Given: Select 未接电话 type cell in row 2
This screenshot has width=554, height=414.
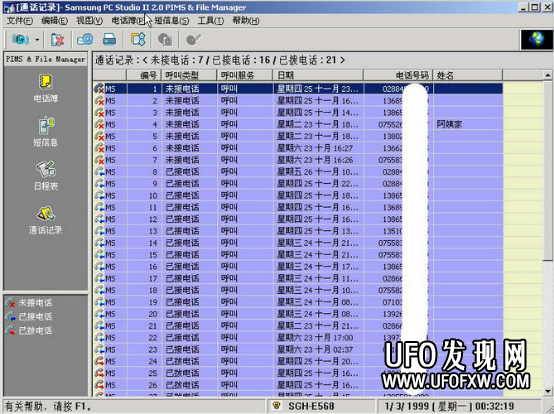Looking at the screenshot, I should click(x=189, y=101).
